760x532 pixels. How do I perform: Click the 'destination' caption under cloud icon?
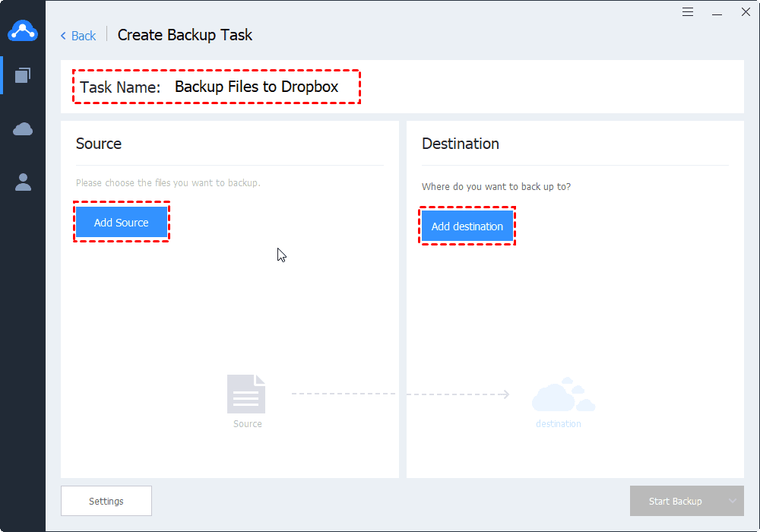559,424
